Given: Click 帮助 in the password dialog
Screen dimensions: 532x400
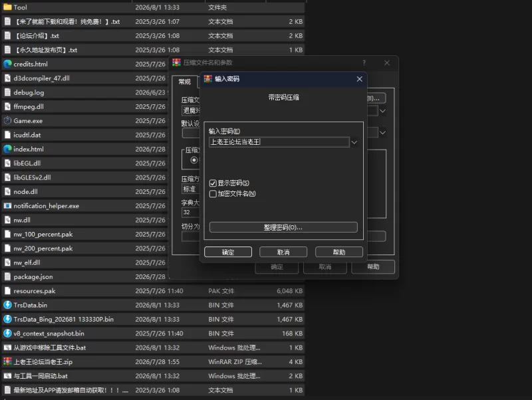Looking at the screenshot, I should click(339, 252).
